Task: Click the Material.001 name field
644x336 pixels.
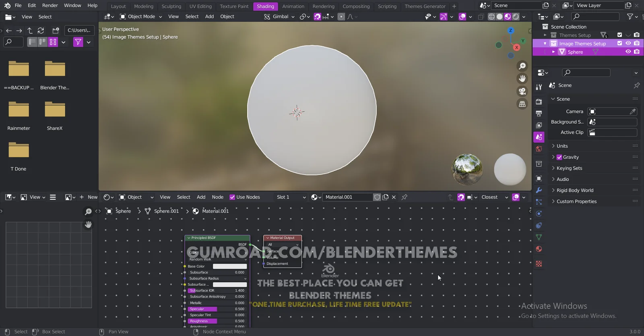Action: pyautogui.click(x=347, y=197)
